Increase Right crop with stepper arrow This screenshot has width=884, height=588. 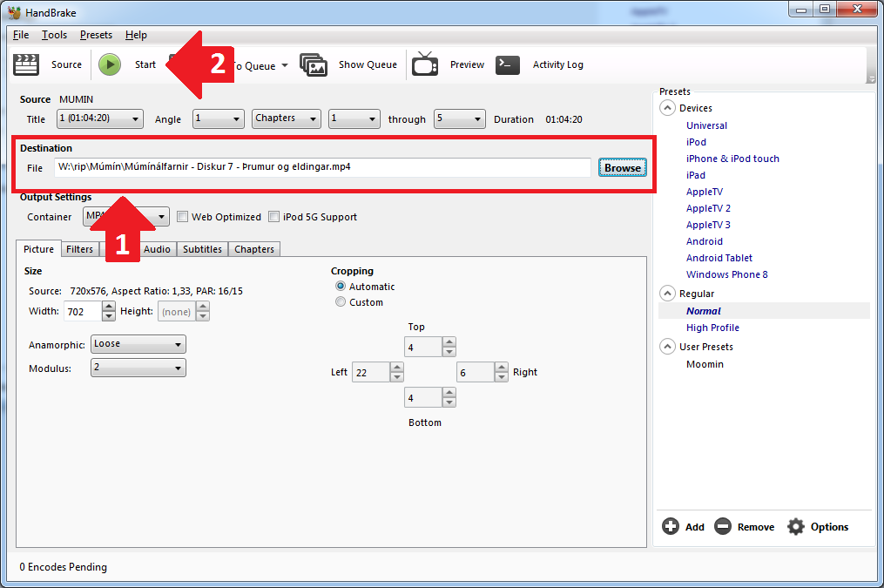click(501, 367)
